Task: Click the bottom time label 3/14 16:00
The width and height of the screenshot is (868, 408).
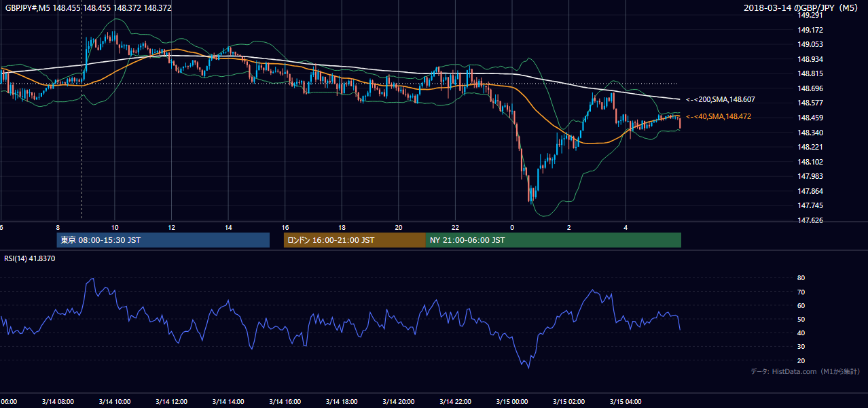Action: [285, 402]
